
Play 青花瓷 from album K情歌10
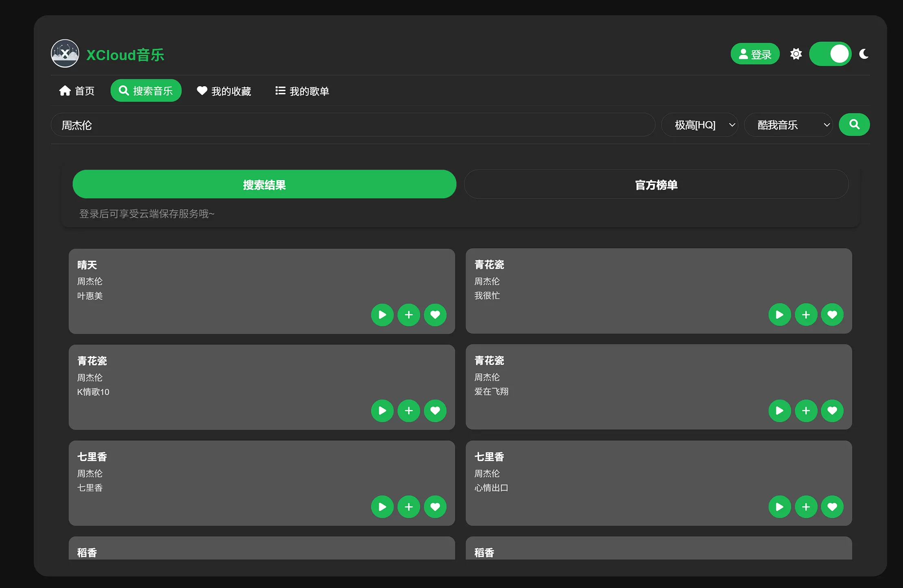pos(382,410)
